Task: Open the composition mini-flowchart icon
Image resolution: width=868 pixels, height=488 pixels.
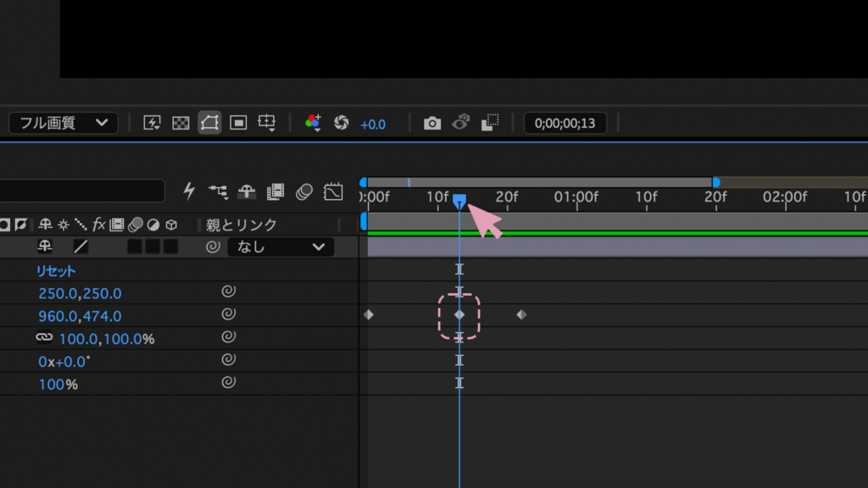Action: [x=218, y=192]
